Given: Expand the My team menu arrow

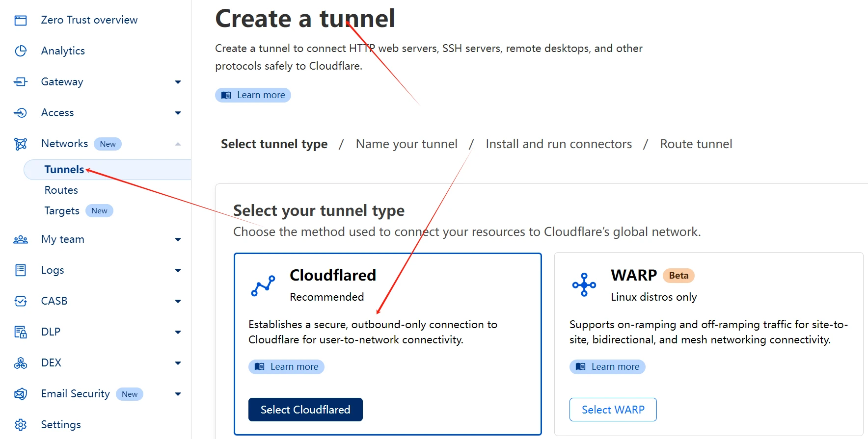Looking at the screenshot, I should point(178,239).
